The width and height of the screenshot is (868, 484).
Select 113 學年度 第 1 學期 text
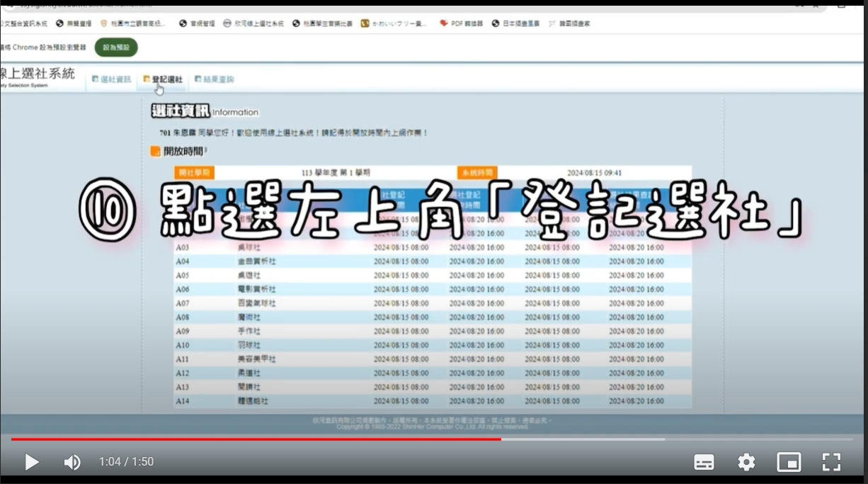(x=335, y=173)
